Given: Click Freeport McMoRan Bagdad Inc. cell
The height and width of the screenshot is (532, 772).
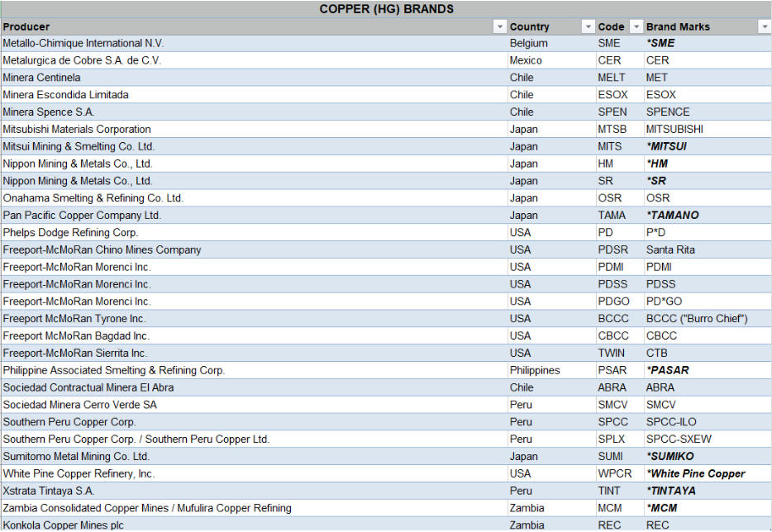Looking at the screenshot, I should 254,336.
